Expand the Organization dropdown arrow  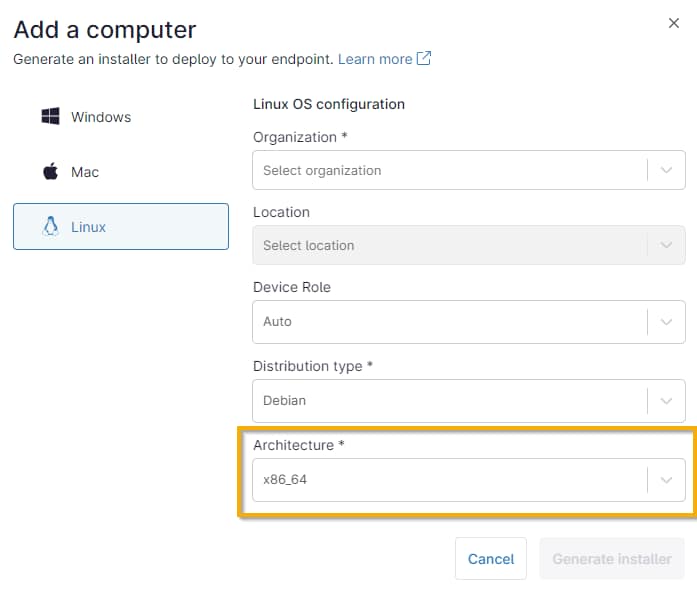(666, 170)
